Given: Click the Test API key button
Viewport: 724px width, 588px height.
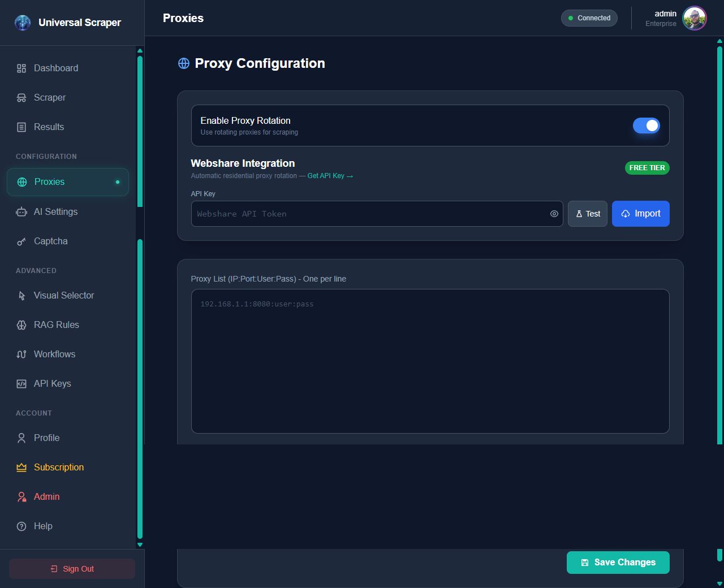Looking at the screenshot, I should [x=588, y=214].
